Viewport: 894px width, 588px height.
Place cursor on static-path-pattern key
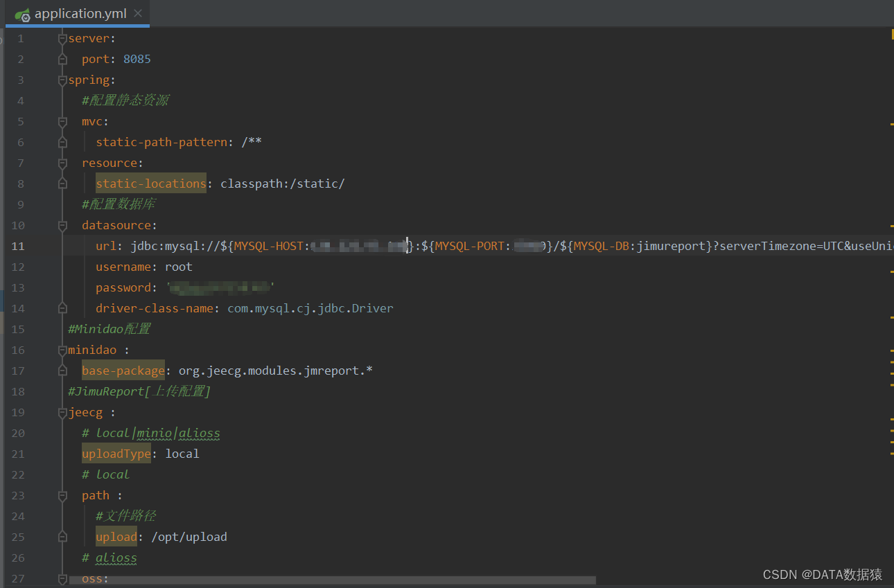(x=161, y=143)
